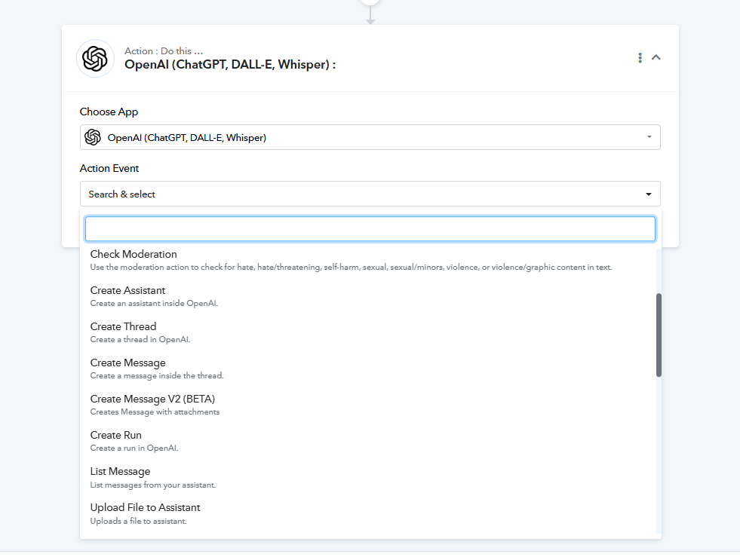Select the Create Message action
The image size is (740, 560).
click(368, 369)
